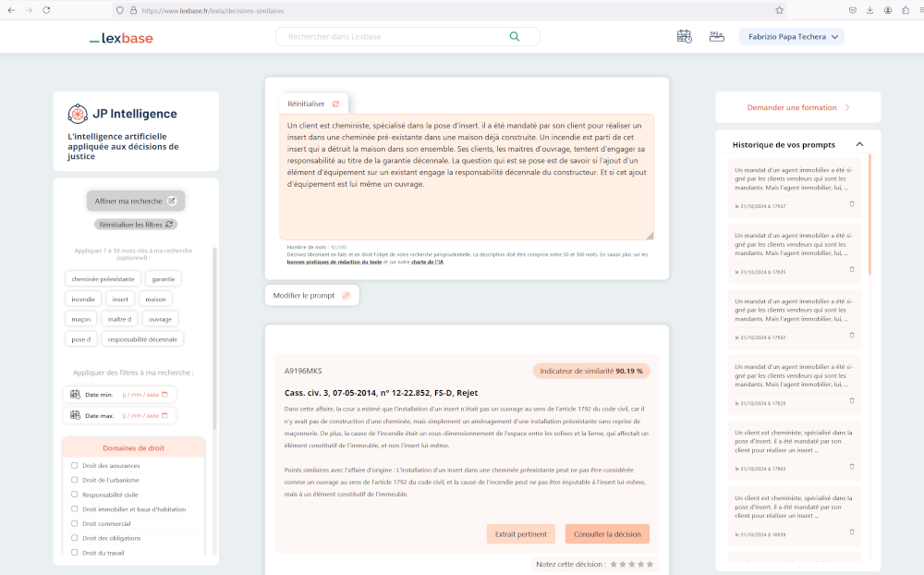The width and height of the screenshot is (924, 575).
Task: Reload the page with the refresh icon
Action: tap(46, 10)
